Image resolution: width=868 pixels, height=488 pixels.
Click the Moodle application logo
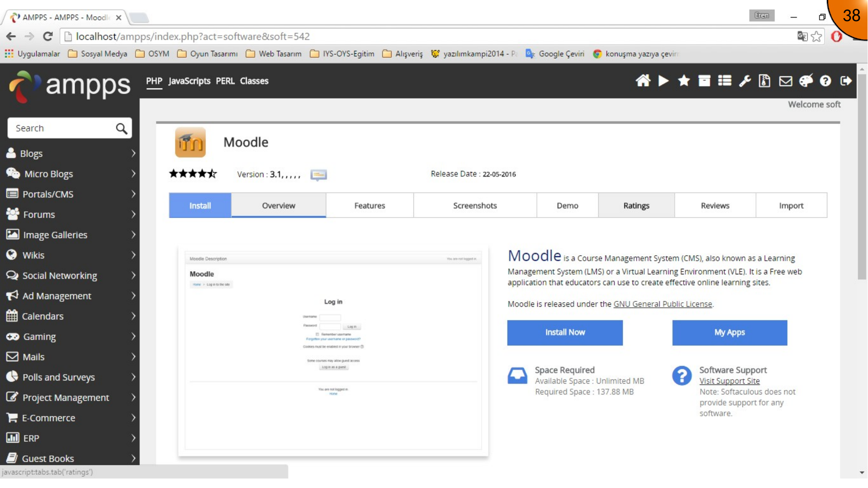[x=190, y=142]
